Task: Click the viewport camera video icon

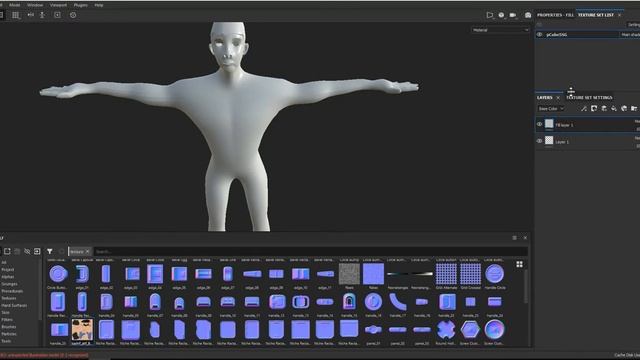Action: [x=513, y=15]
